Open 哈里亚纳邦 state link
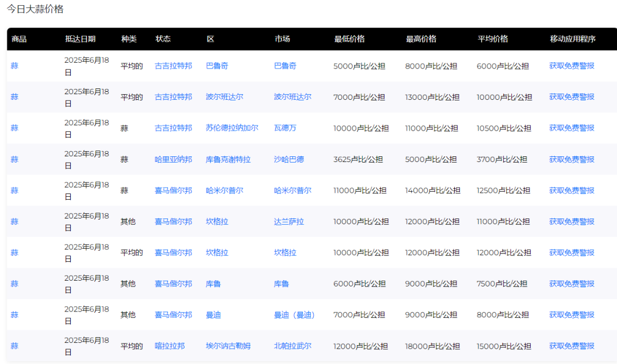This screenshot has height=364, width=617. (x=173, y=160)
